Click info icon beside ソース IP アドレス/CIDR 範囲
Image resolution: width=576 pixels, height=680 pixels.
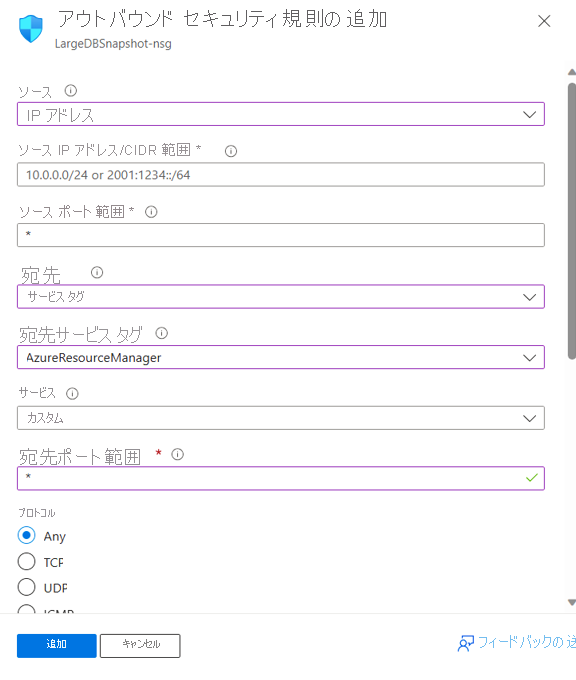(231, 151)
